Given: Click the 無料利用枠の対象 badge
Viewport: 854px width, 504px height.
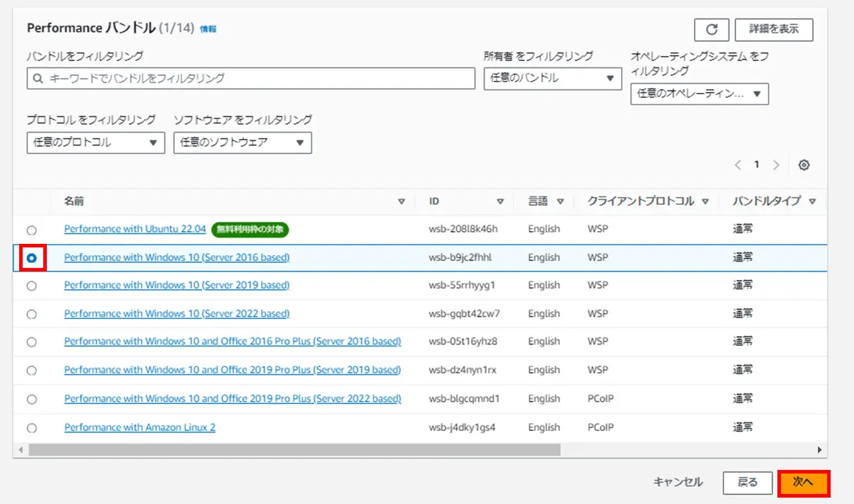Looking at the screenshot, I should 250,229.
